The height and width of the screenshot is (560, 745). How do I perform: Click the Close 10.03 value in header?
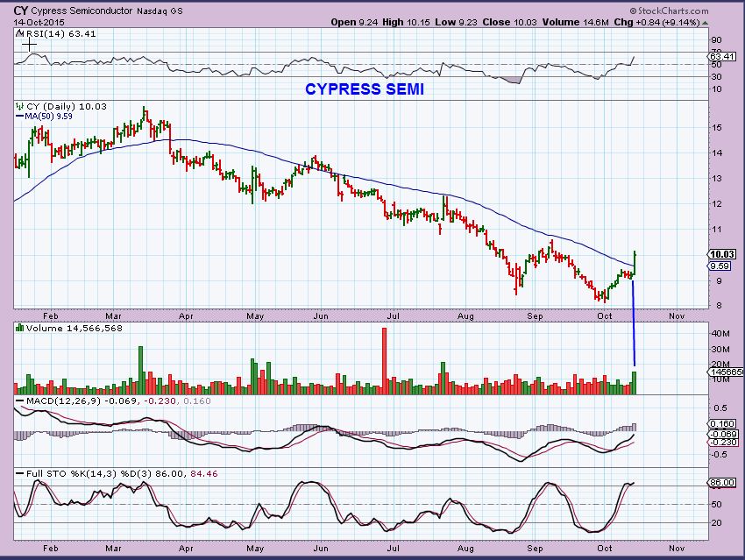pos(509,22)
